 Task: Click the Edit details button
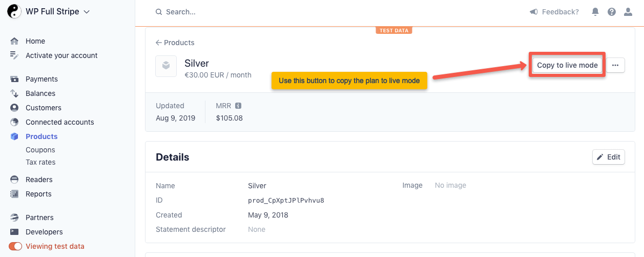click(608, 157)
